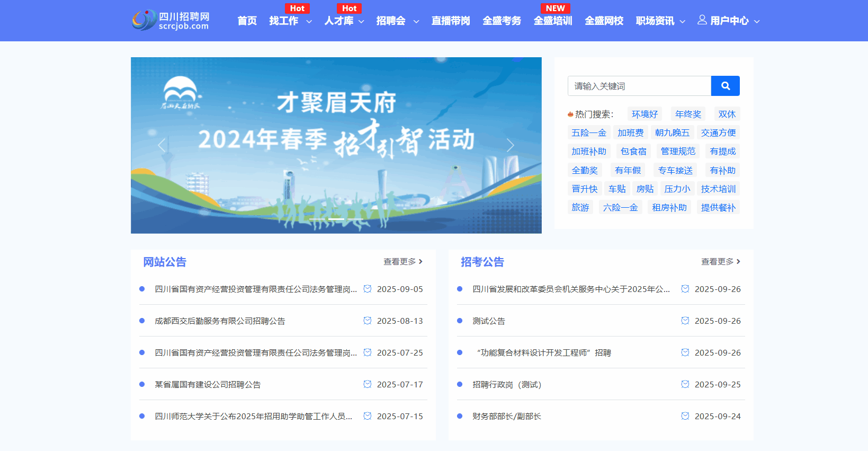Open the 首页 navigation item

point(247,21)
